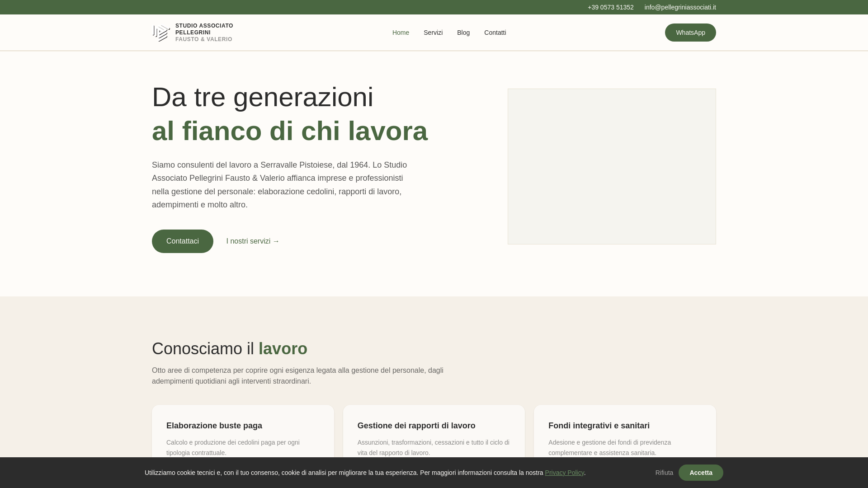The width and height of the screenshot is (868, 488).
Task: Click 'Siamo consulenti del lavoro' paragraph
Action: click(279, 185)
